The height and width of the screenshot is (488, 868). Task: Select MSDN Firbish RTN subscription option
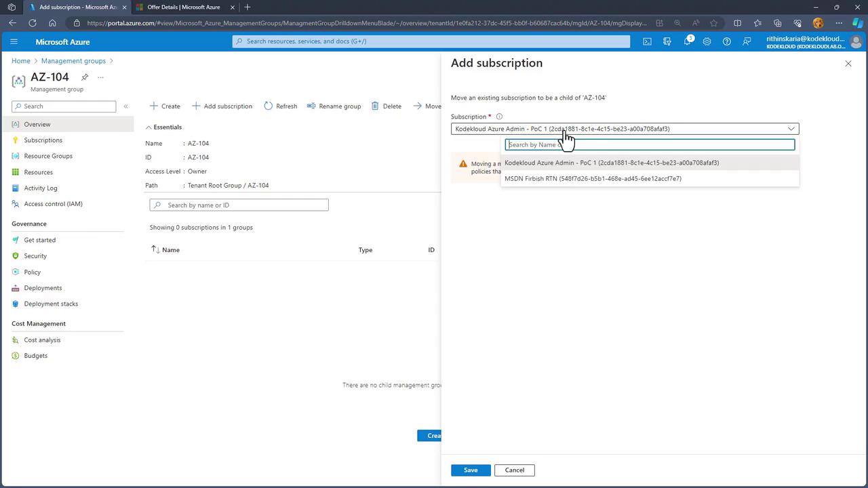(x=650, y=179)
